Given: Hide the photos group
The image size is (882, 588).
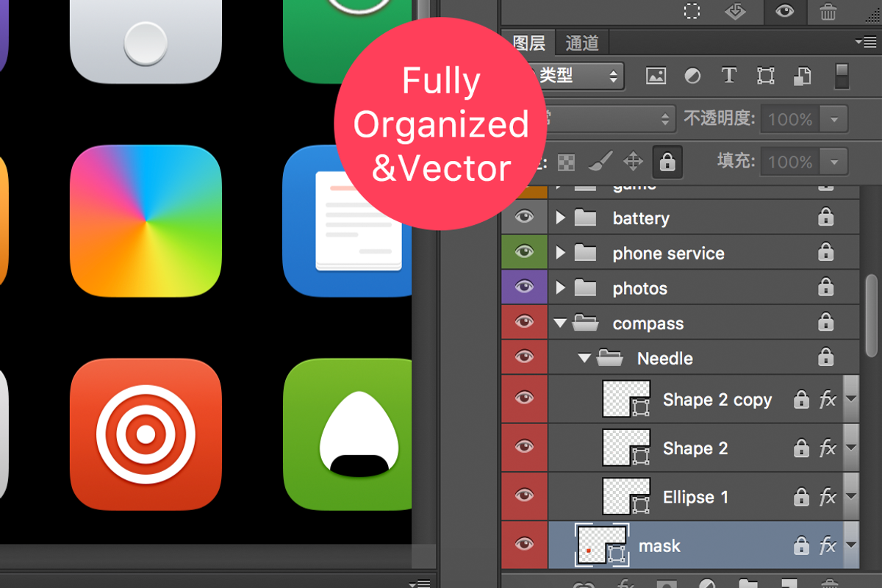Looking at the screenshot, I should [x=524, y=287].
